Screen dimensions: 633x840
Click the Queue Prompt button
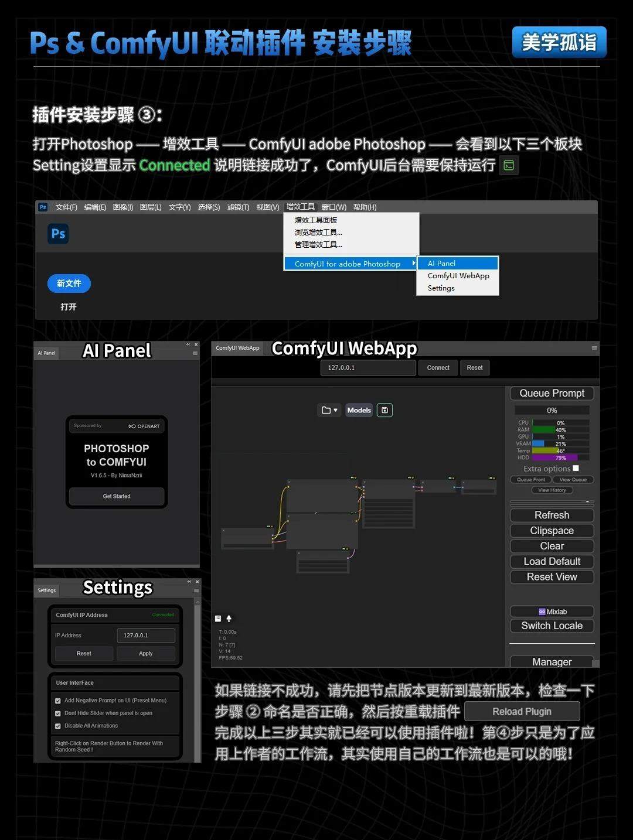(x=552, y=394)
